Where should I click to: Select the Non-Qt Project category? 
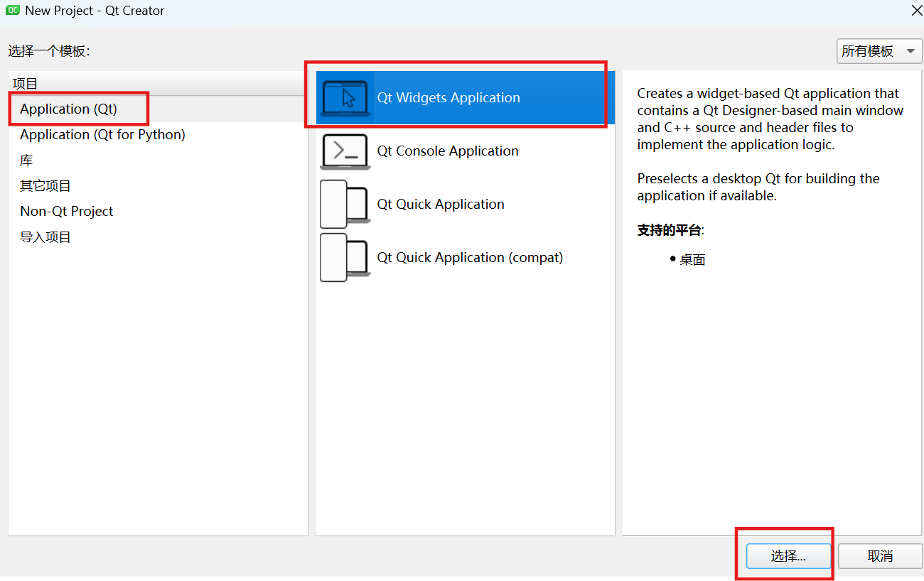pos(159,212)
